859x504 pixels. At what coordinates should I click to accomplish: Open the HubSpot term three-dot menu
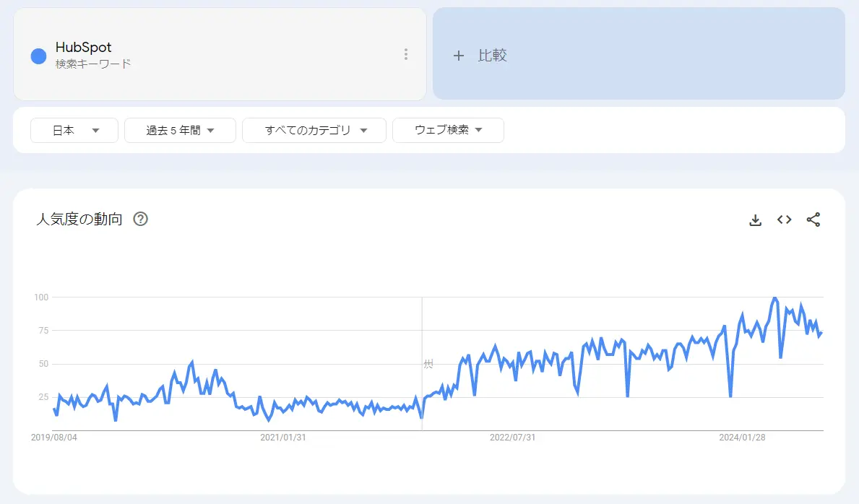405,54
